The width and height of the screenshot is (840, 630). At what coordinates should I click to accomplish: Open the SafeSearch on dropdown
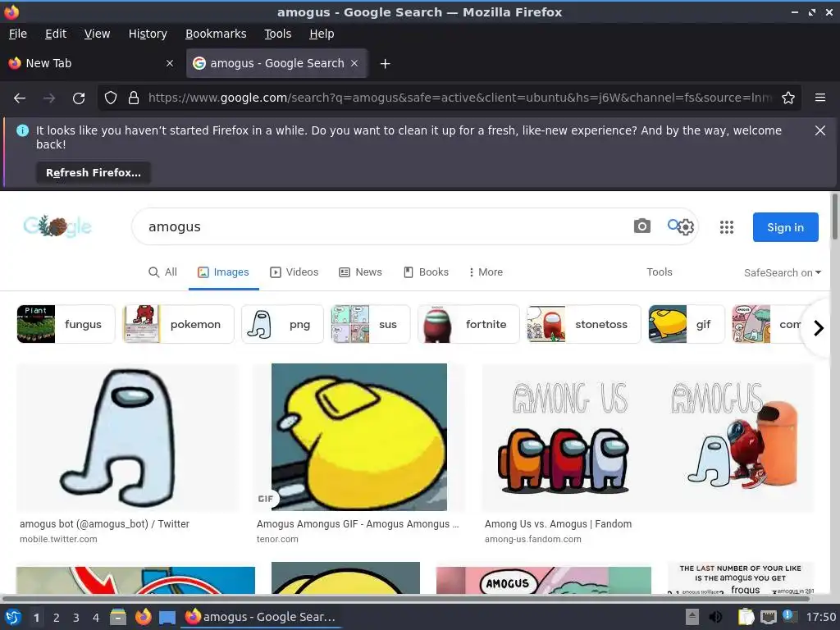coord(782,272)
